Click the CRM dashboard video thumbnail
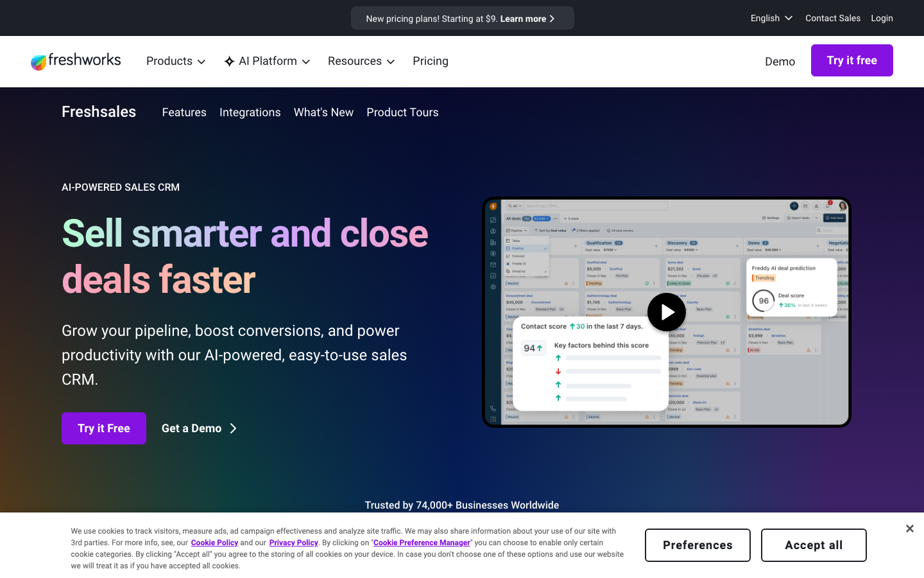 tap(667, 312)
